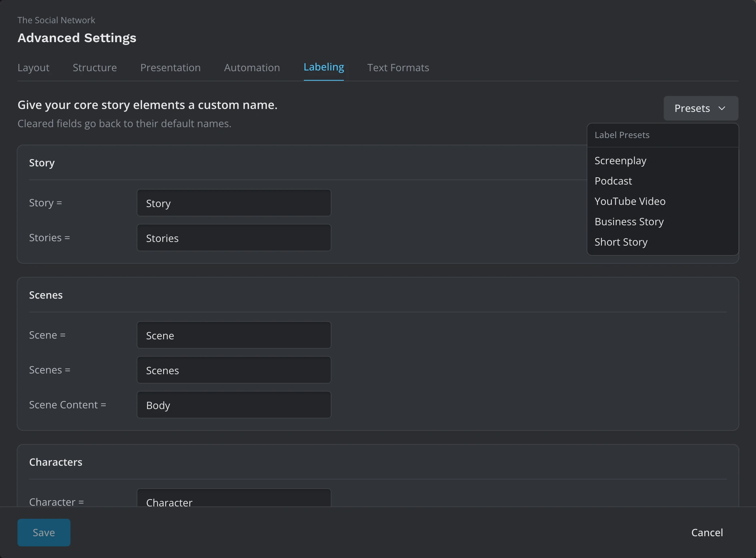This screenshot has width=756, height=558.
Task: Toggle the Presets dropdown button
Action: [x=701, y=108]
